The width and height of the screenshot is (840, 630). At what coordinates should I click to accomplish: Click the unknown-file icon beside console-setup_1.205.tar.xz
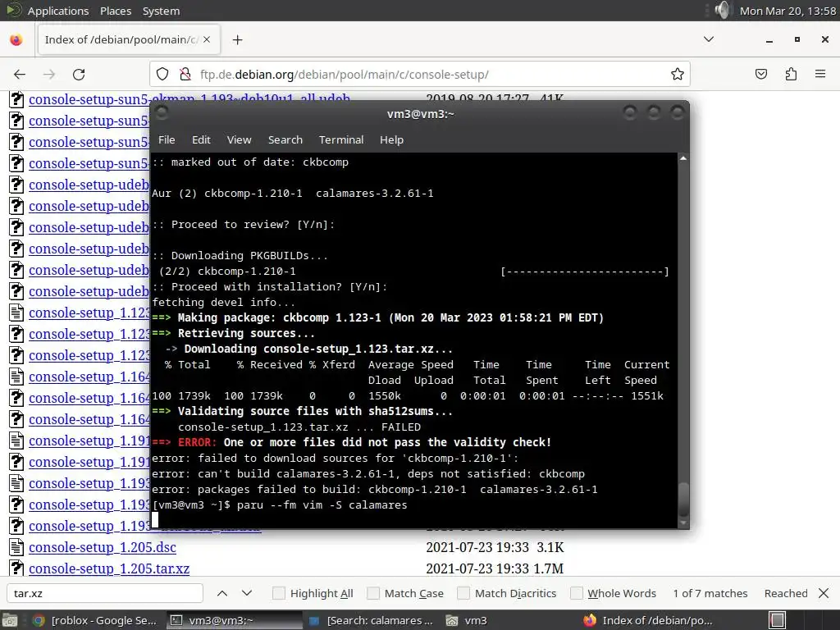(16, 568)
